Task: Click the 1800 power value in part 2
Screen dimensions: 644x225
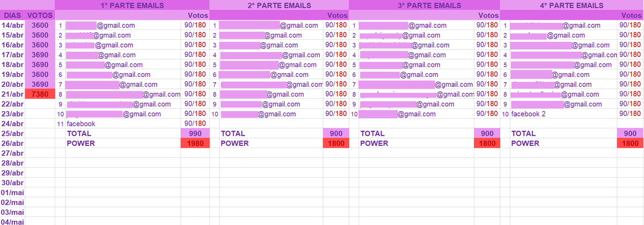Action: pos(336,143)
